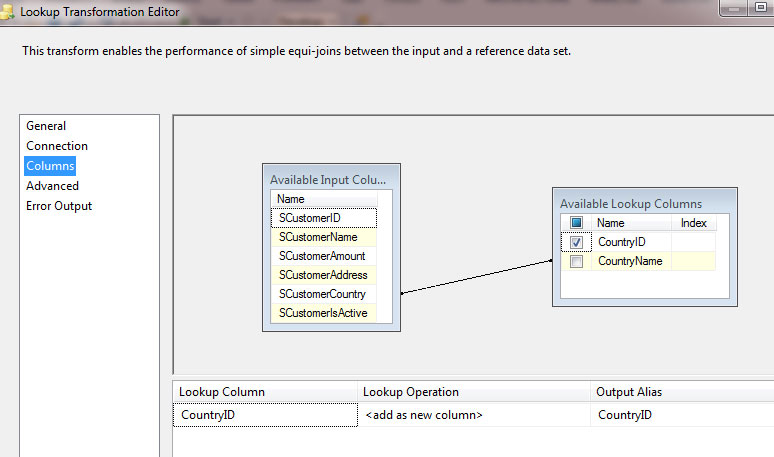Select SCustomerName in Available Input Columns
The height and width of the screenshot is (457, 774).
tap(324, 237)
